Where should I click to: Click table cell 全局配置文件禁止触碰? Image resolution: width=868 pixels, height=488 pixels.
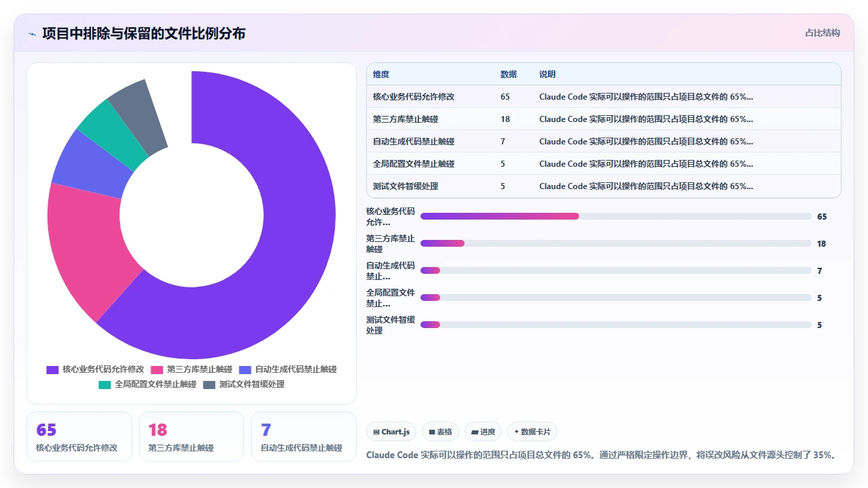414,164
